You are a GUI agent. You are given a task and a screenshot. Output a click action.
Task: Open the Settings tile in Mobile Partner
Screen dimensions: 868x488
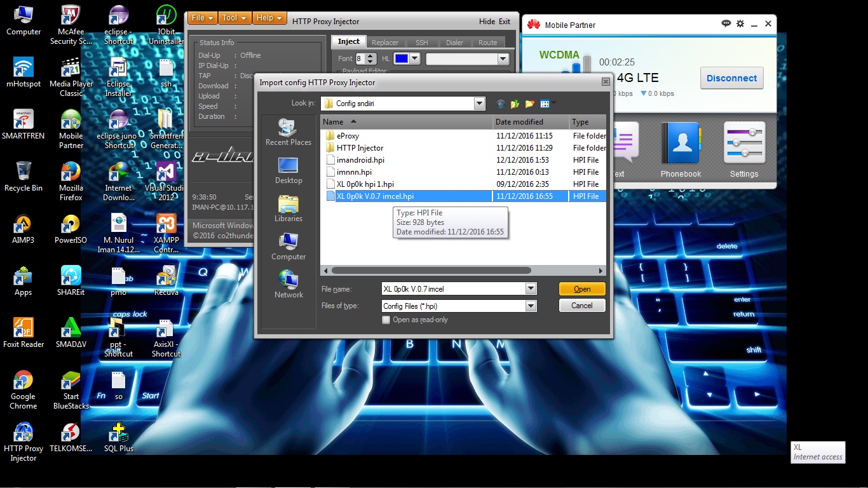click(744, 150)
